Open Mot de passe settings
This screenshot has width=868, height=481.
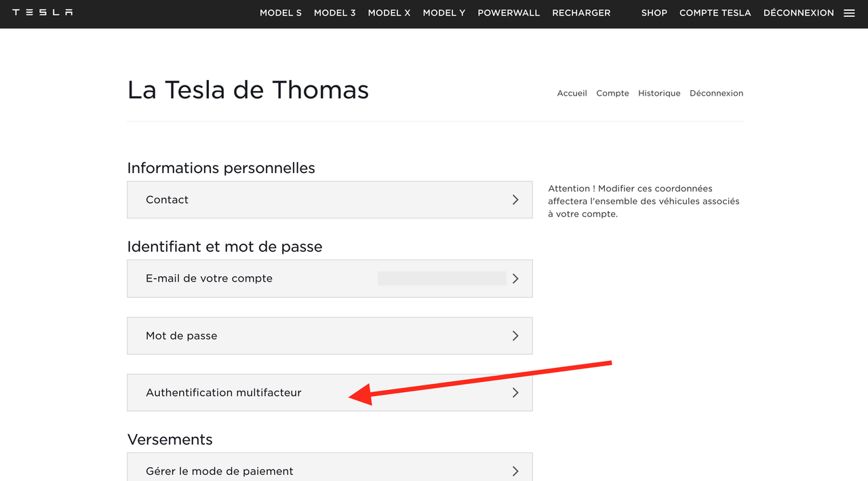[330, 336]
